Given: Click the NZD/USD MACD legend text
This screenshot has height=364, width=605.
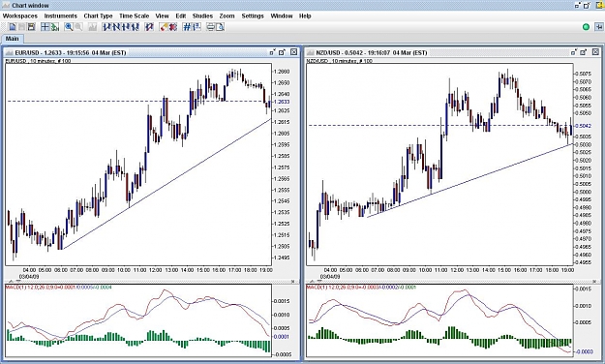Looking at the screenshot, I should coord(361,288).
